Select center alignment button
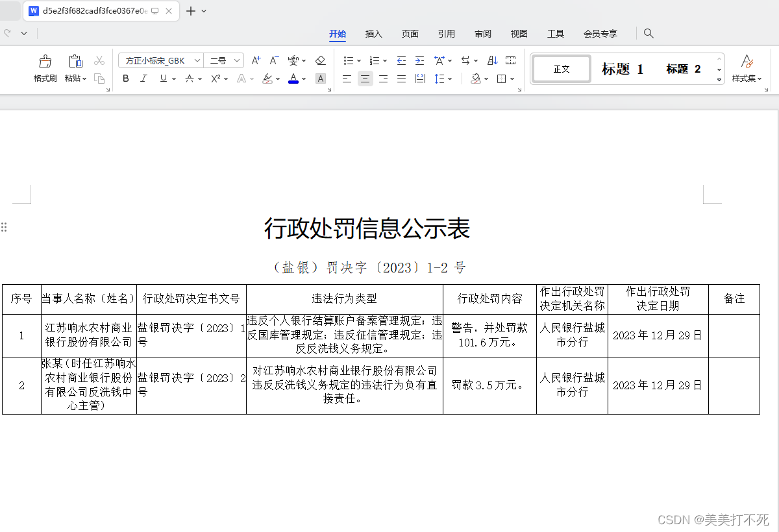Viewport: 779px width, 532px height. coord(365,79)
